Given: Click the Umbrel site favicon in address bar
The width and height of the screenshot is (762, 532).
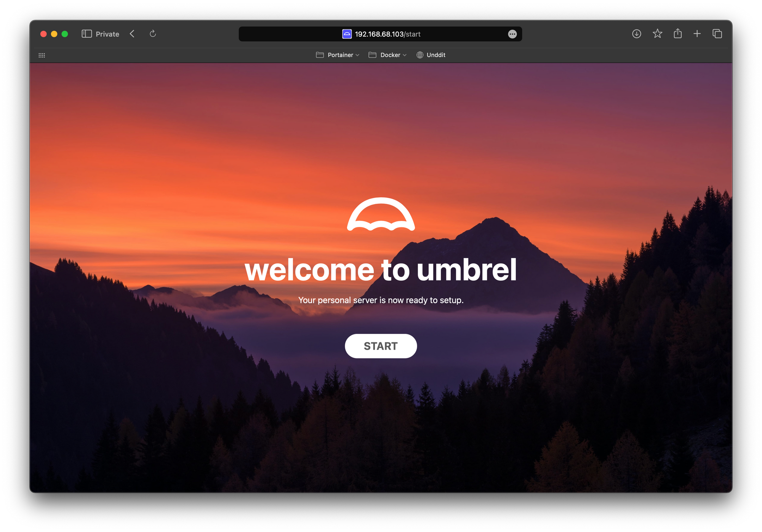Looking at the screenshot, I should tap(347, 34).
